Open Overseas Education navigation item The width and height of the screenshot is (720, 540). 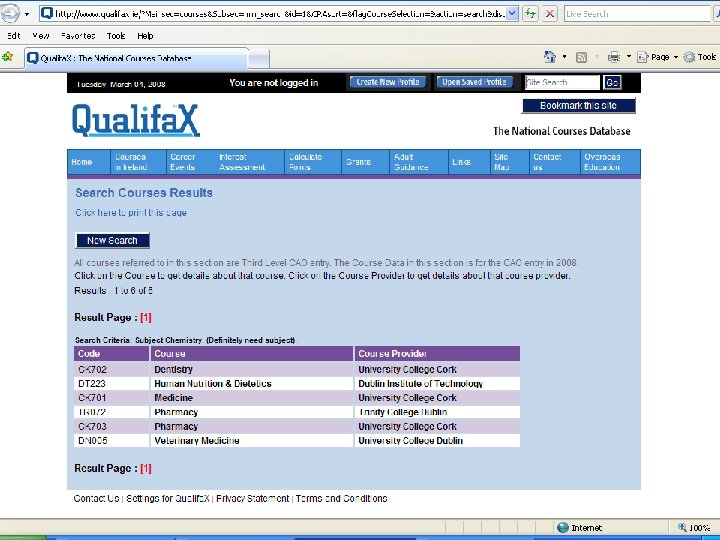[x=610, y=162]
